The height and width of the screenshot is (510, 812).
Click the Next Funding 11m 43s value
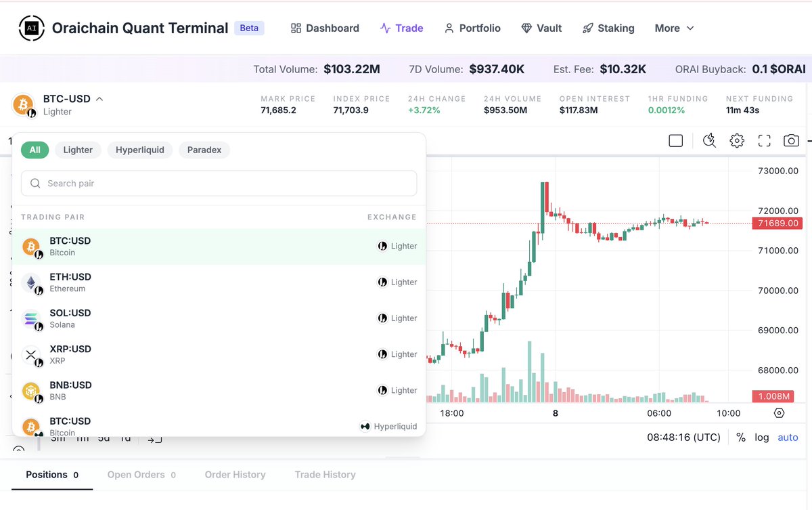point(742,110)
